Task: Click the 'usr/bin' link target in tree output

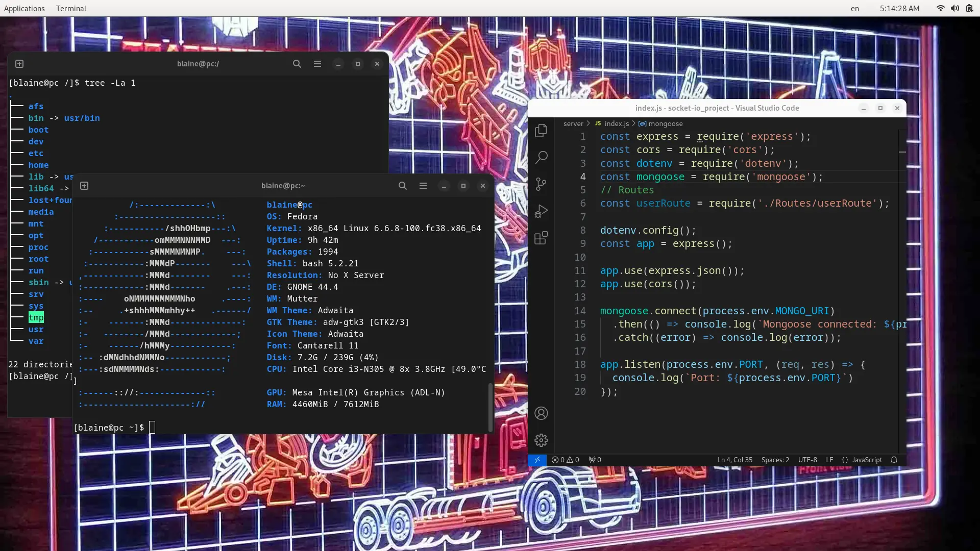Action: (x=82, y=118)
